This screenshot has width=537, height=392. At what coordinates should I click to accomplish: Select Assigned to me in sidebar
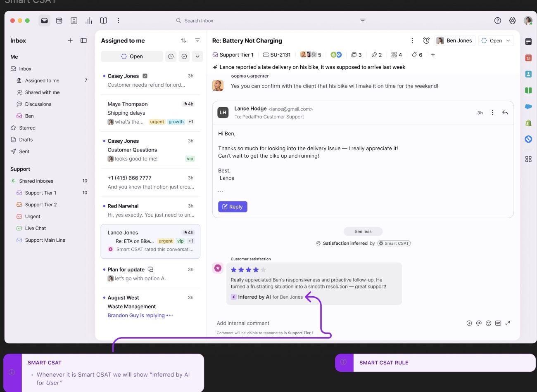(x=42, y=80)
